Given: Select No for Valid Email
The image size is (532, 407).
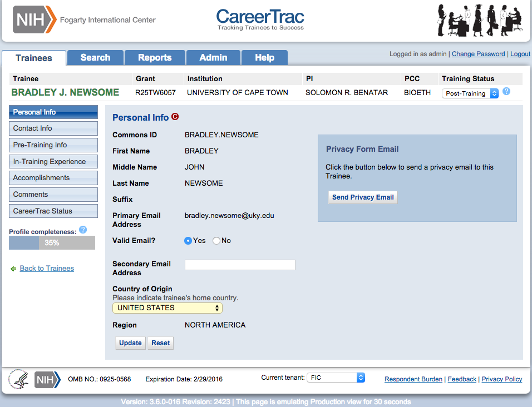Looking at the screenshot, I should tap(216, 241).
